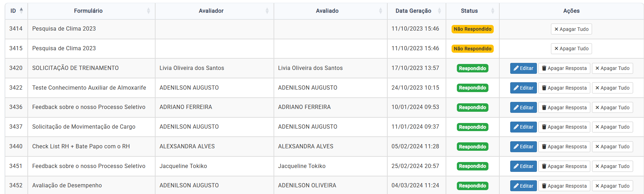The height and width of the screenshot is (194, 644).
Task: Delete response for row 3422
Action: 564,88
